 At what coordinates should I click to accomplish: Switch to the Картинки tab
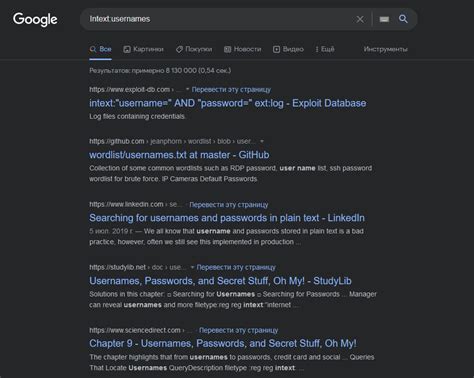pyautogui.click(x=143, y=49)
